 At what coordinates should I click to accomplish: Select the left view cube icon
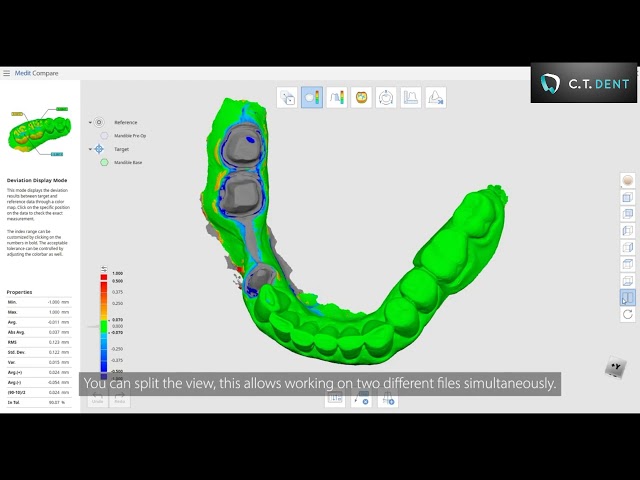pyautogui.click(x=627, y=231)
